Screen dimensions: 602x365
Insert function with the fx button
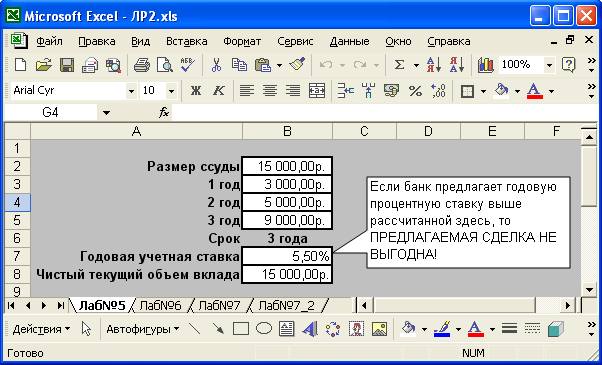(164, 112)
